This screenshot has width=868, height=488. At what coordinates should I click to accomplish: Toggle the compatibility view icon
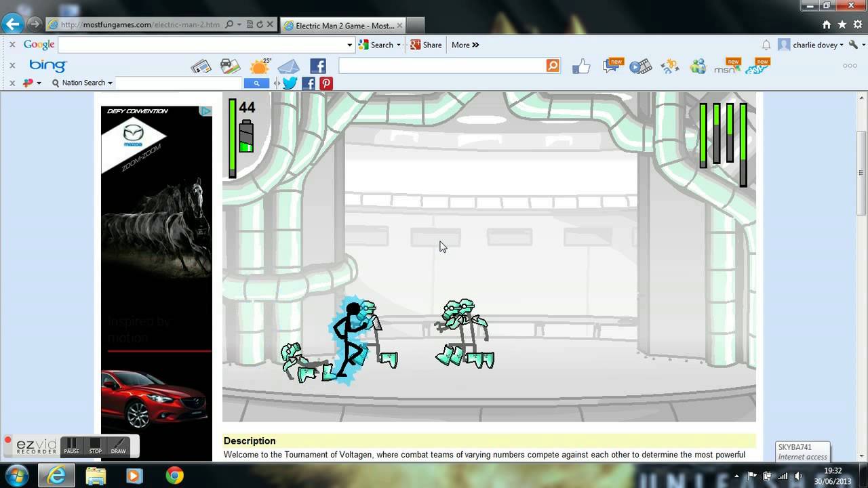click(x=250, y=24)
